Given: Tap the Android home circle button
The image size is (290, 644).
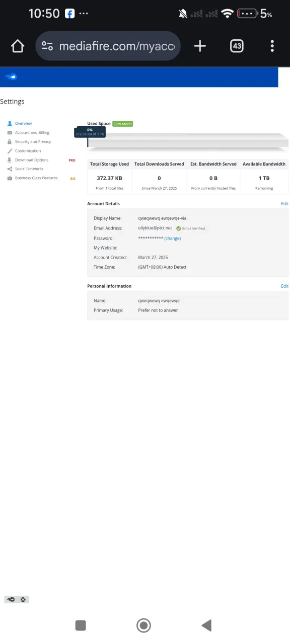Looking at the screenshot, I should [143, 625].
